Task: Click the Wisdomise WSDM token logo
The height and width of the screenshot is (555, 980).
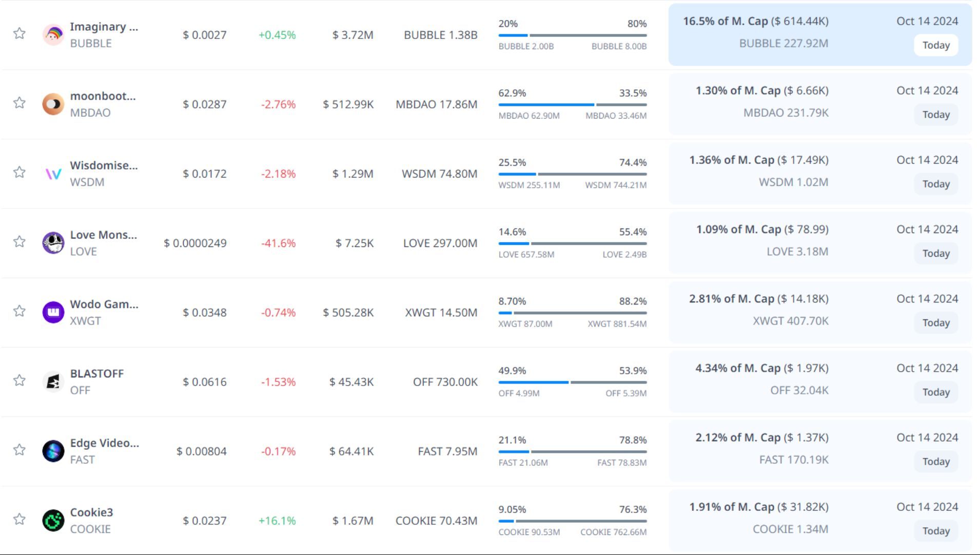Action: [53, 174]
